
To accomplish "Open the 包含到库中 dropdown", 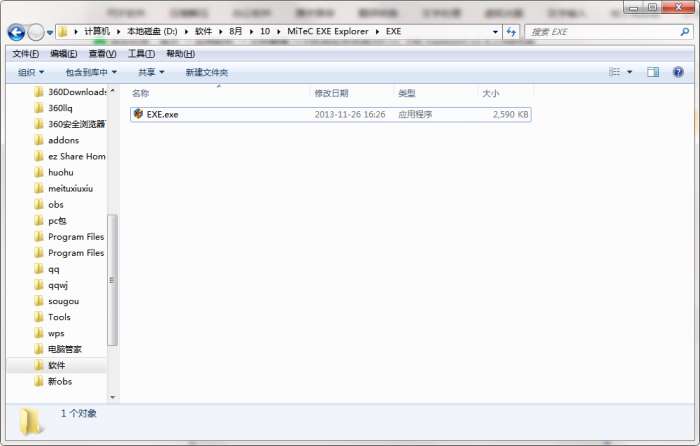I will 91,72.
